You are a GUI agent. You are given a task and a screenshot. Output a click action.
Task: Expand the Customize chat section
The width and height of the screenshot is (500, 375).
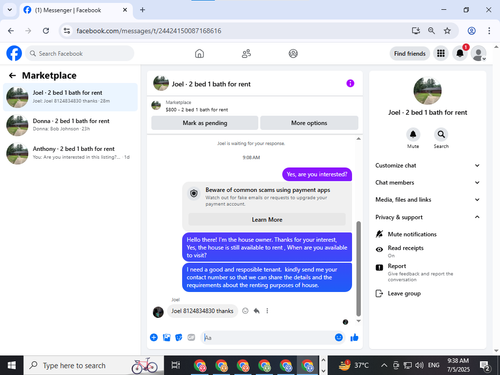tap(428, 165)
